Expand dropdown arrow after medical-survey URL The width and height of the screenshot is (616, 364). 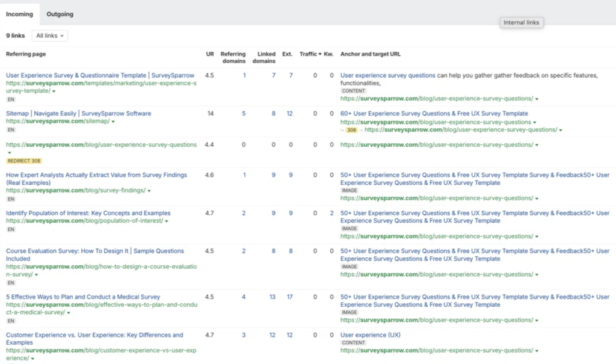[x=69, y=313]
